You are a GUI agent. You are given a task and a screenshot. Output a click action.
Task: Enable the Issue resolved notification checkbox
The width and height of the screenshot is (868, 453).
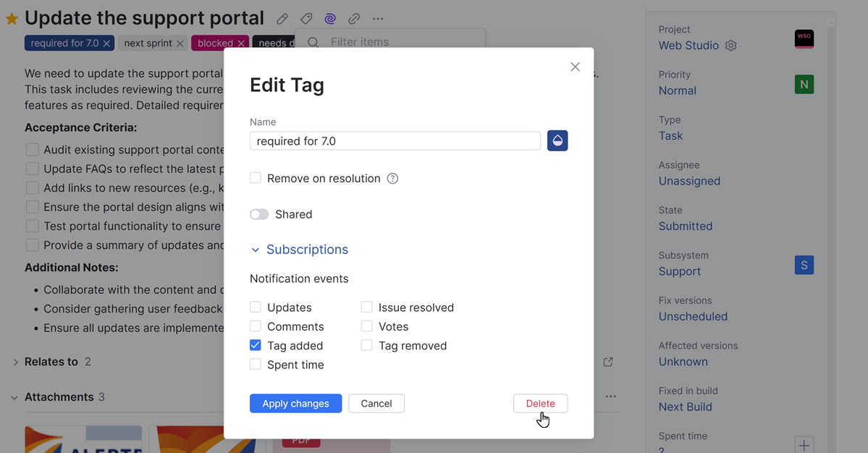[366, 307]
